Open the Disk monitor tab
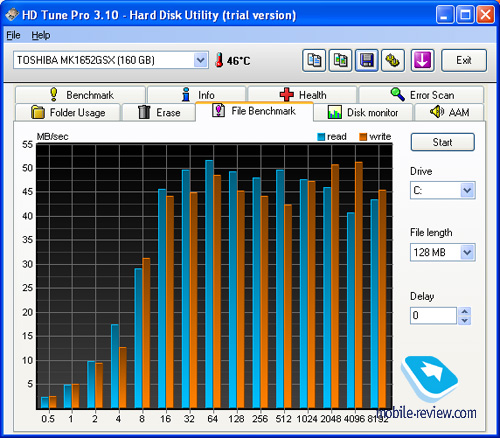500x438 pixels. (x=363, y=112)
